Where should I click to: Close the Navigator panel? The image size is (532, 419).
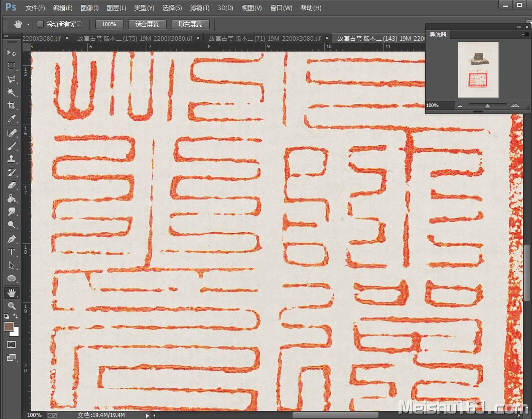[x=527, y=27]
